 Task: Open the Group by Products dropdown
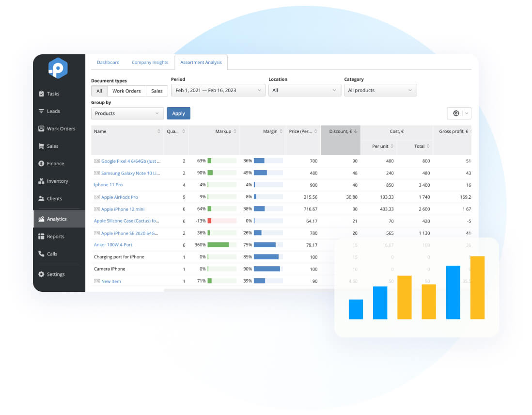[x=127, y=113]
